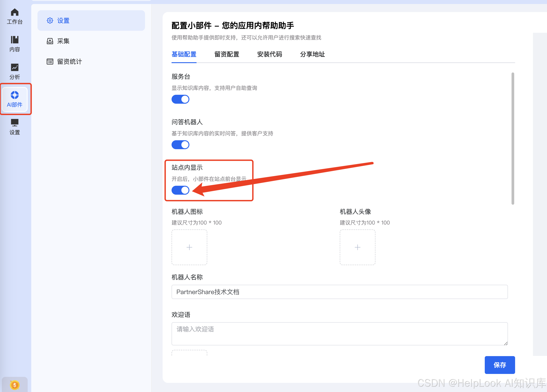Toggle the 站点内显示 switch
Viewport: 547px width, 392px height.
(180, 190)
